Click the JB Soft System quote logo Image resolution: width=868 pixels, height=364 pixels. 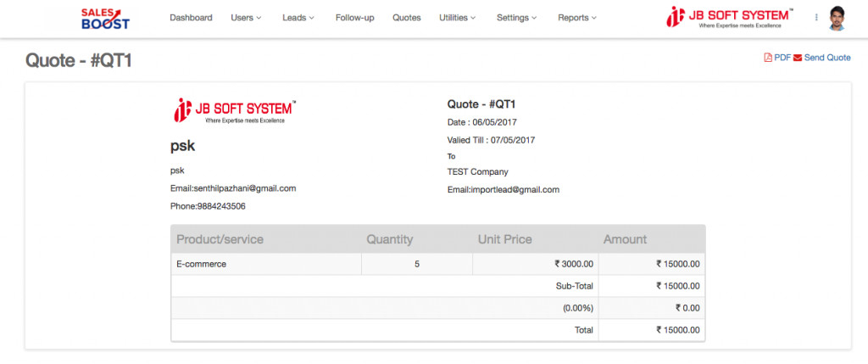[233, 111]
